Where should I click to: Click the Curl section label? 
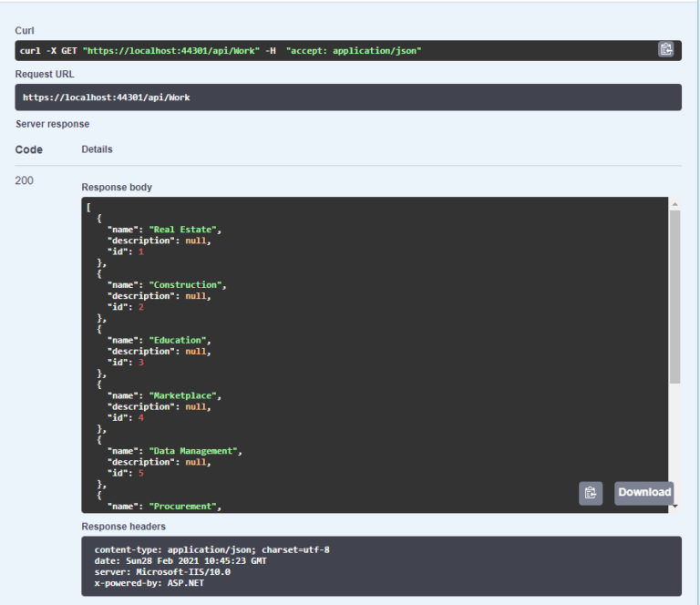coord(25,30)
